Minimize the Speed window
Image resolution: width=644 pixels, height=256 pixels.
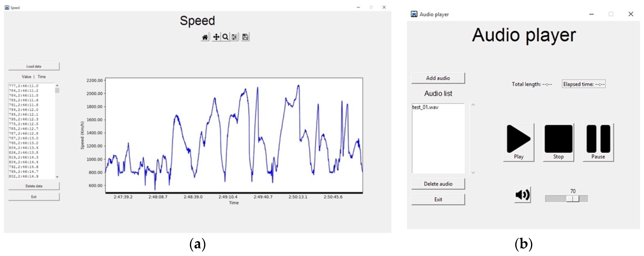click(x=358, y=7)
